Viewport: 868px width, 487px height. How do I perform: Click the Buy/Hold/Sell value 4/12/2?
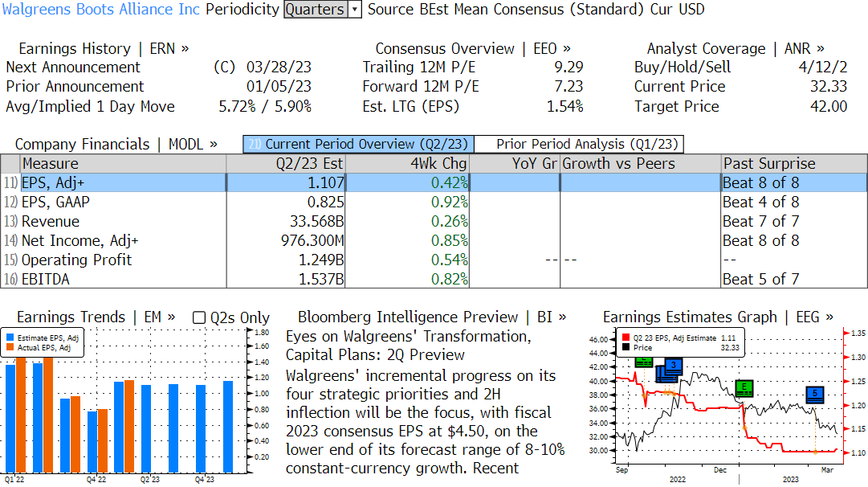tap(822, 68)
